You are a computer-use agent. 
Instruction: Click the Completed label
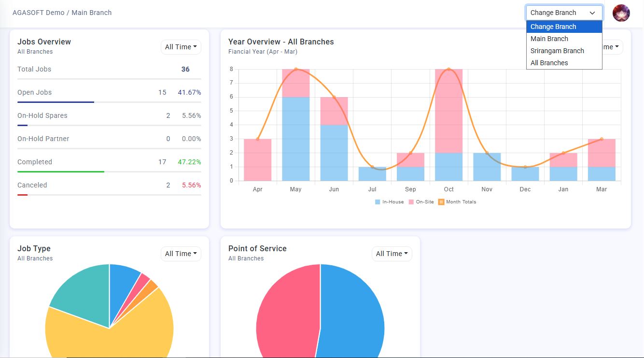pyautogui.click(x=35, y=162)
